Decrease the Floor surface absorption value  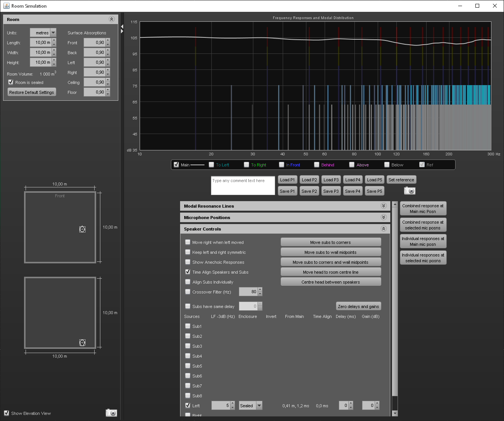[108, 94]
